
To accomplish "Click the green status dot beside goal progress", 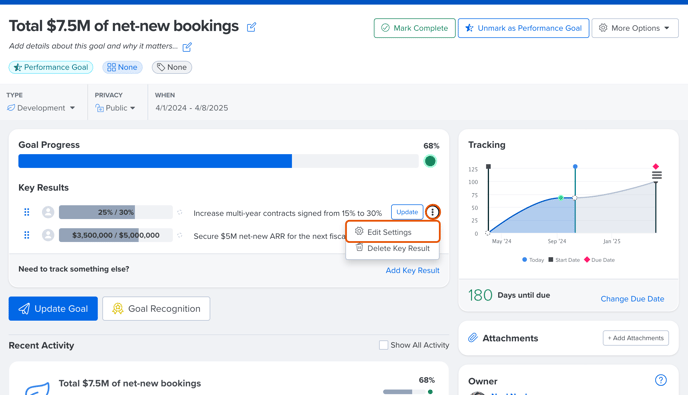I will tap(430, 161).
